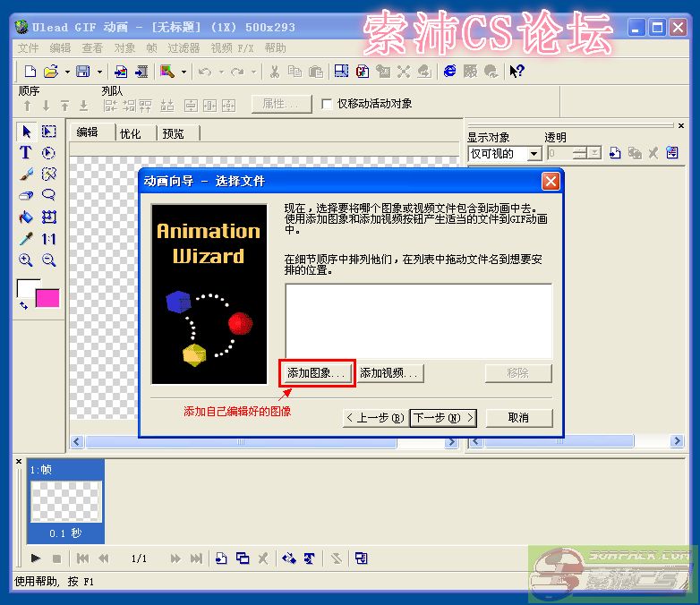
Task: Click the Copy icon in toolbar
Action: tap(295, 72)
